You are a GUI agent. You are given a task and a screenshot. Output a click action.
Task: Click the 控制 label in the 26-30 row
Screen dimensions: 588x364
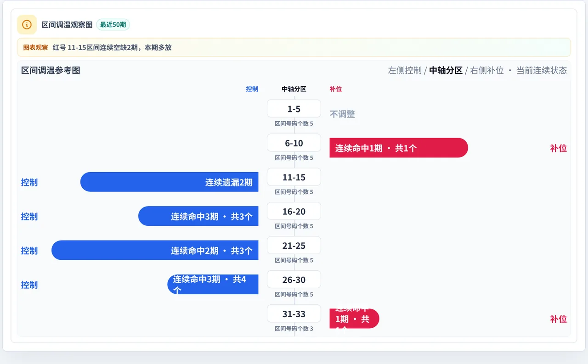coord(29,285)
